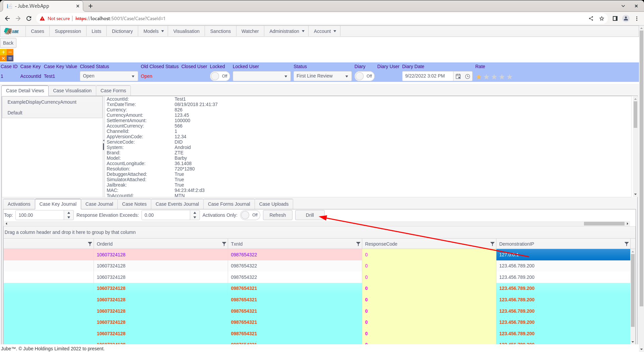Set Rate to five stars
Image resolution: width=644 pixels, height=352 pixels.
coord(509,77)
